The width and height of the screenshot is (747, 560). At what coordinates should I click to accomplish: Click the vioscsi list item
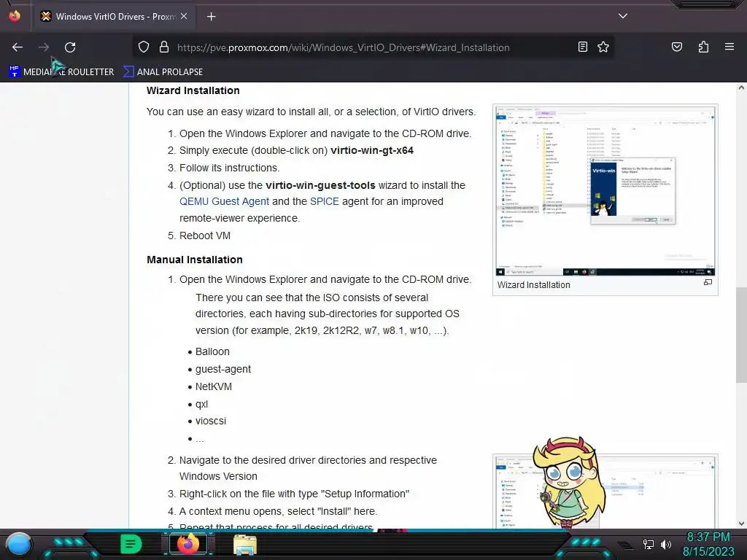point(211,421)
